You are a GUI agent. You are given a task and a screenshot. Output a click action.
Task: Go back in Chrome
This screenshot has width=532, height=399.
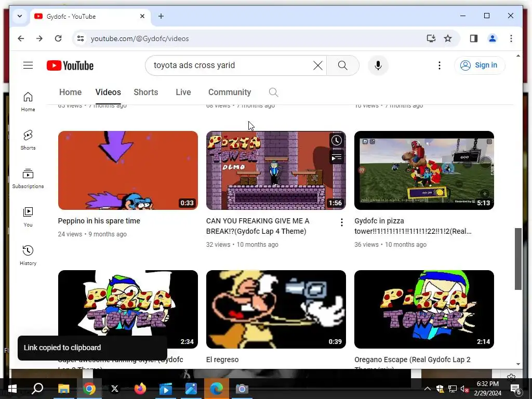[x=21, y=38]
